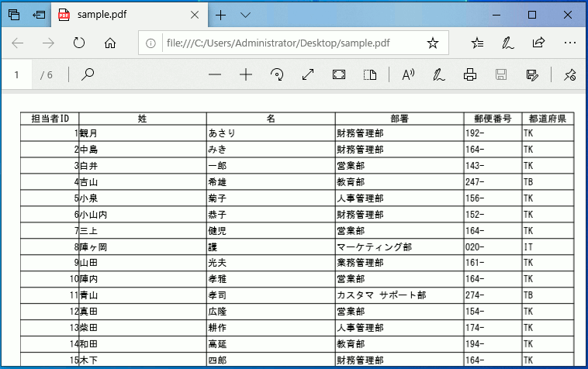Click the Save as icon
This screenshot has width=588, height=369.
(x=532, y=74)
